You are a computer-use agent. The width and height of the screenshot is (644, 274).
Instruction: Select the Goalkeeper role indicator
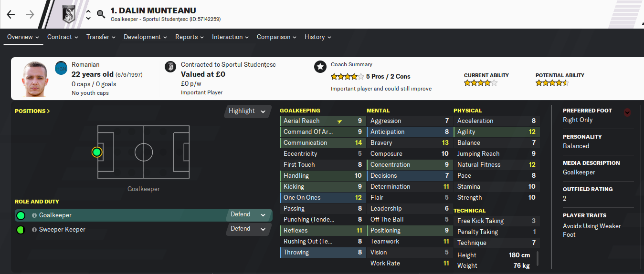21,215
